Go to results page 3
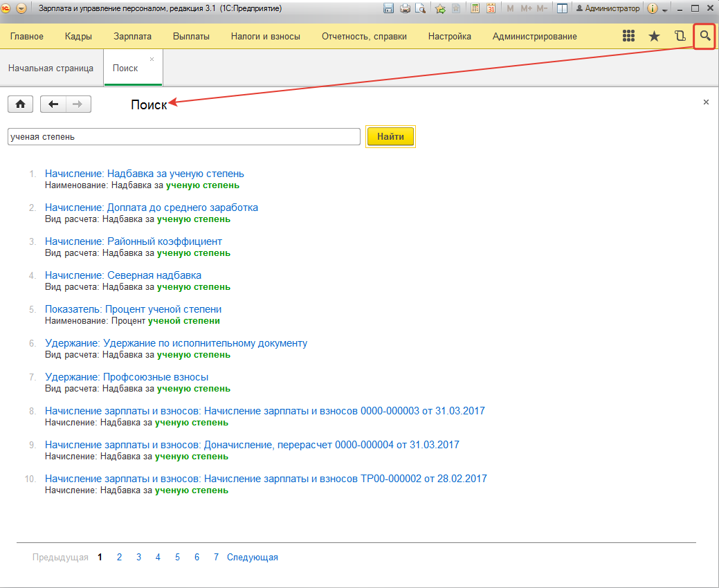 pyautogui.click(x=138, y=558)
